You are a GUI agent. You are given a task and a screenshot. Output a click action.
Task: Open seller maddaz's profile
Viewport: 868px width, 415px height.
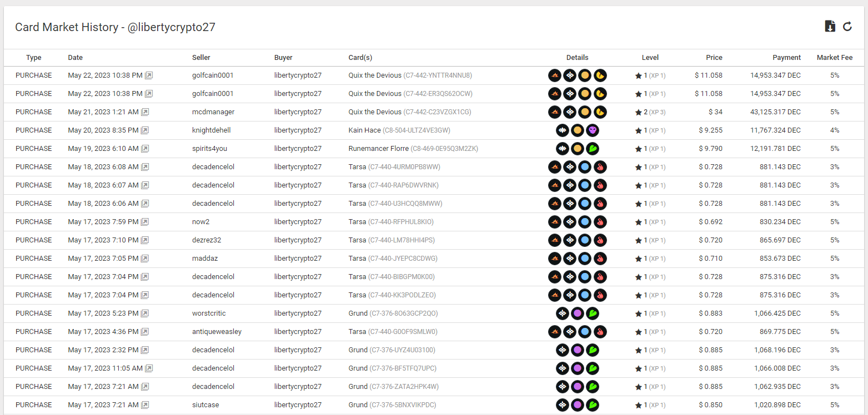205,259
